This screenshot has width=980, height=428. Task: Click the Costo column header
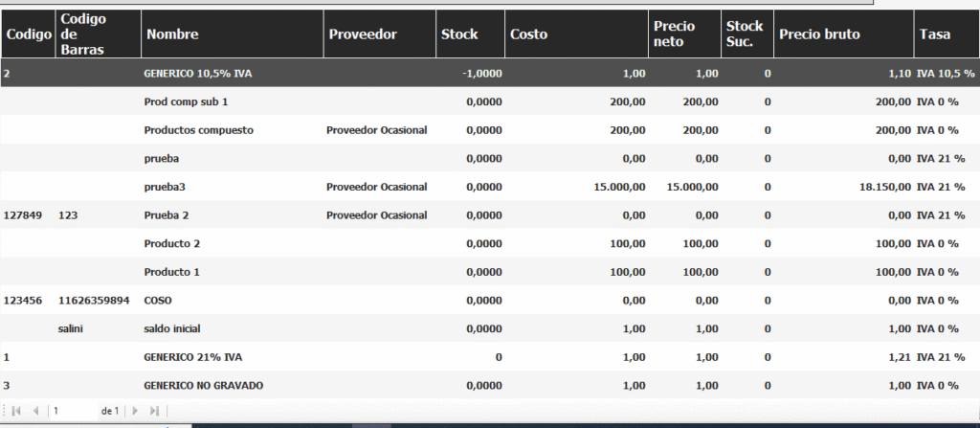(x=529, y=34)
